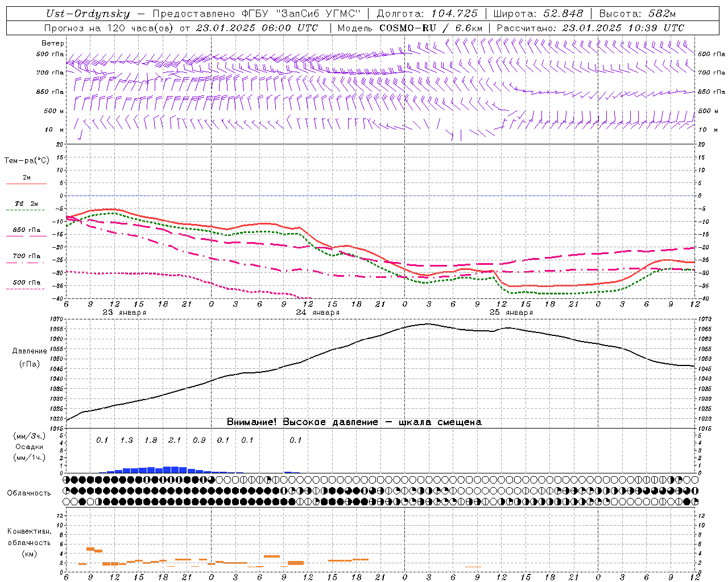Image resolution: width=728 pixels, height=582 pixels.
Task: Click the 1.8 precipitation amount value
Action: point(151,440)
